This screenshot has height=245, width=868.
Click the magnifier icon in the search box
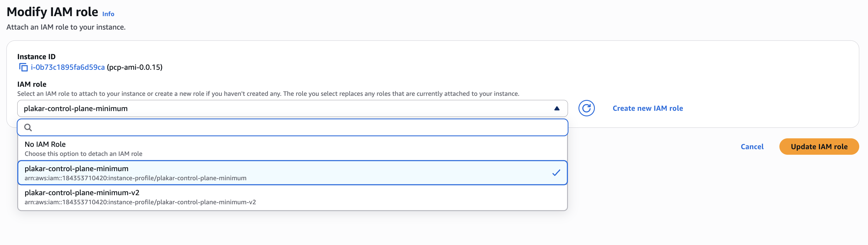click(28, 127)
